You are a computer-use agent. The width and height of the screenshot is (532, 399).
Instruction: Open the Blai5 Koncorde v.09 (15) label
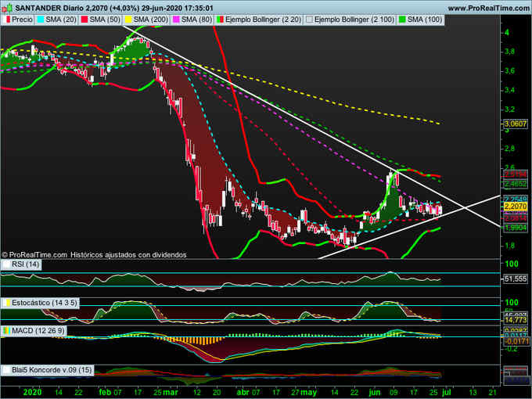tap(52, 370)
